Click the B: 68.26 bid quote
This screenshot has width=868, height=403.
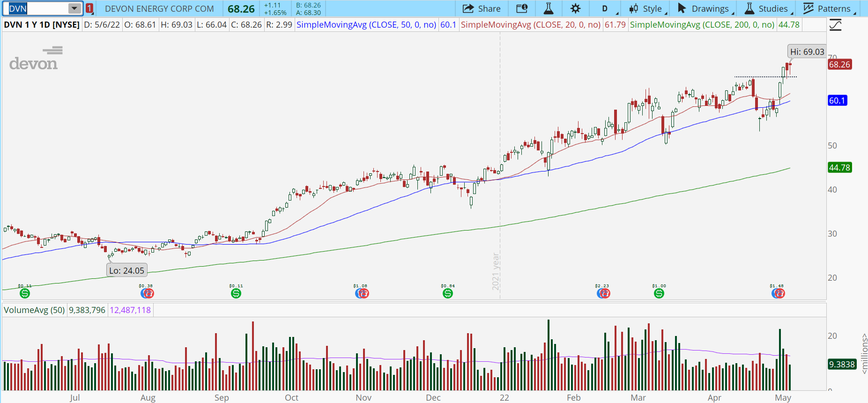[x=308, y=5]
